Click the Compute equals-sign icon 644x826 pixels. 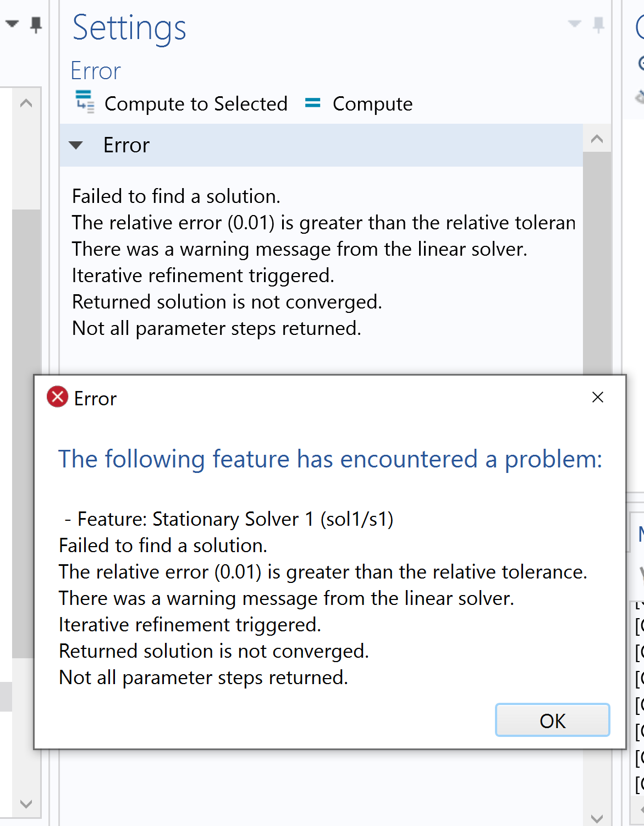click(312, 103)
